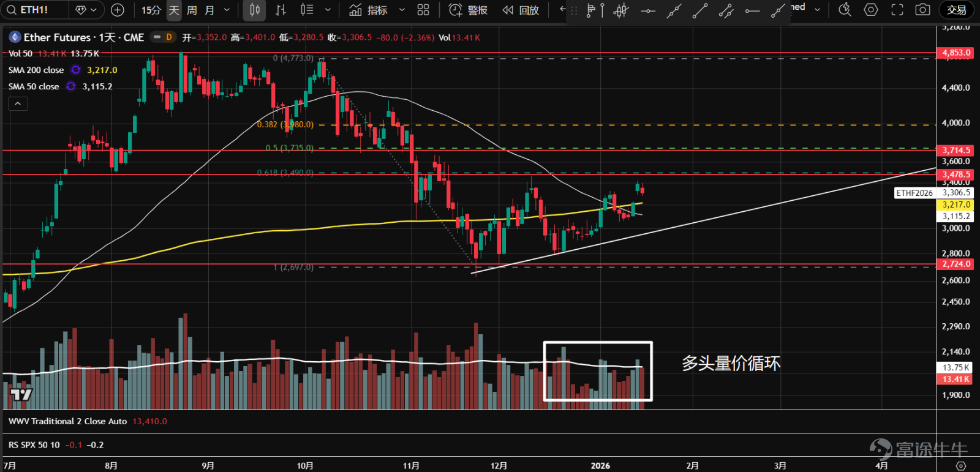Select the fixed range volume profile tool
The image size is (980, 472).
coord(594,10)
